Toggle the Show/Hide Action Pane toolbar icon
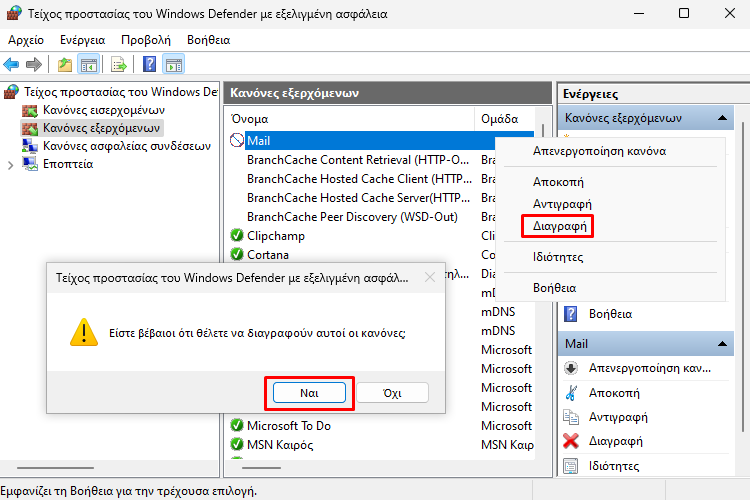 tap(174, 64)
